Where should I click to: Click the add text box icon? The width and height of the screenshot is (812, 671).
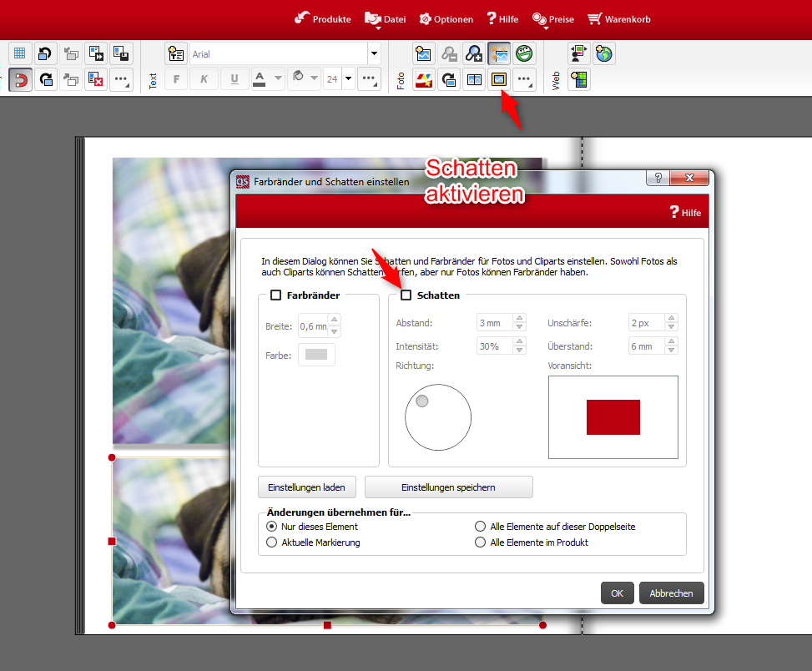pos(176,54)
